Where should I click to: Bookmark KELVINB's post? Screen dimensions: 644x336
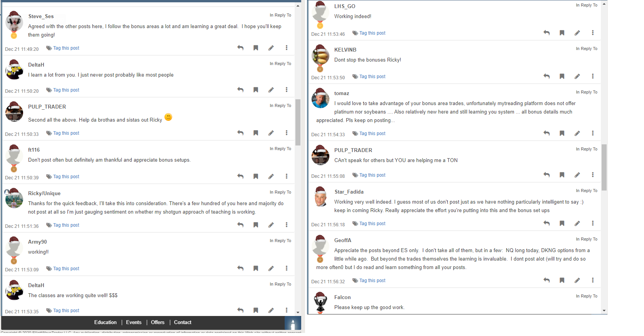click(562, 76)
